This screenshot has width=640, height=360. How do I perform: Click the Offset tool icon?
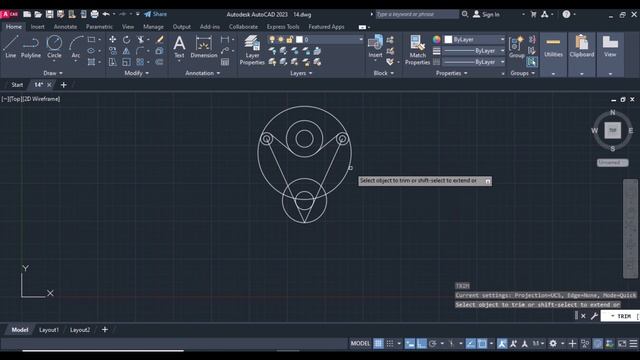(160, 62)
